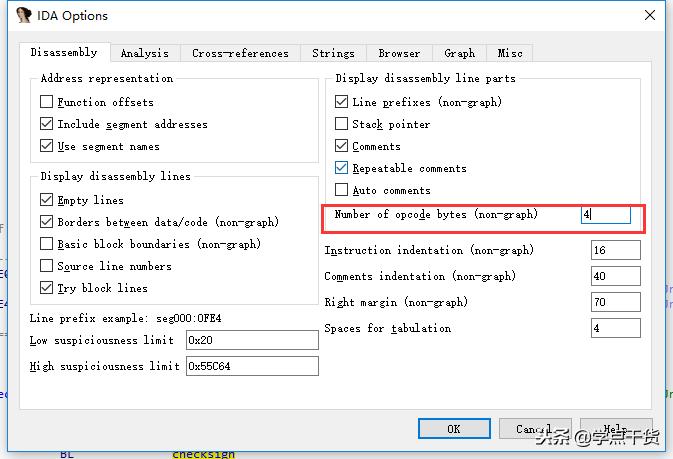
Task: Toggle Use segment names checkbox
Action: tap(46, 146)
